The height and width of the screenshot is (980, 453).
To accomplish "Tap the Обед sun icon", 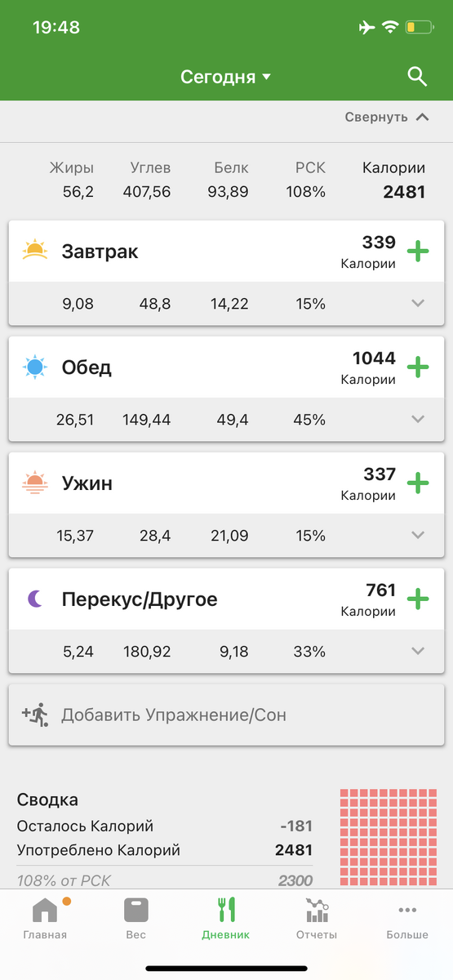I will coord(35,367).
